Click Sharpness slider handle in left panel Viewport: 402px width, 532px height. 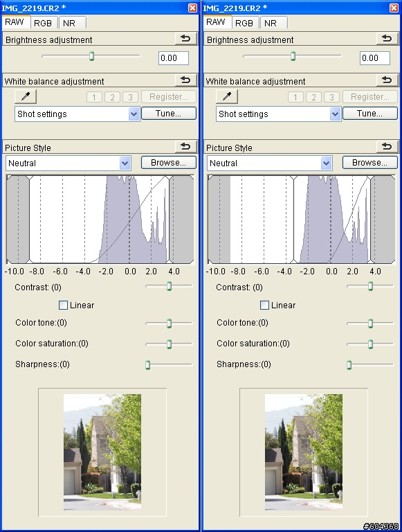148,365
